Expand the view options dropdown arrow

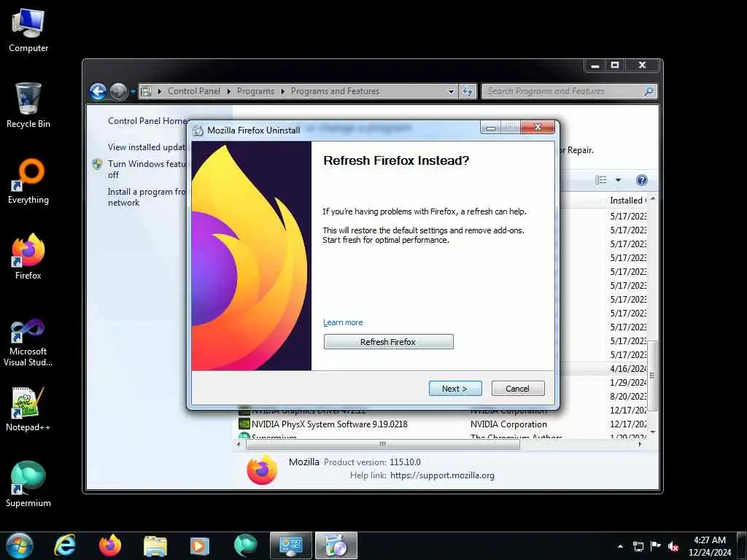619,180
